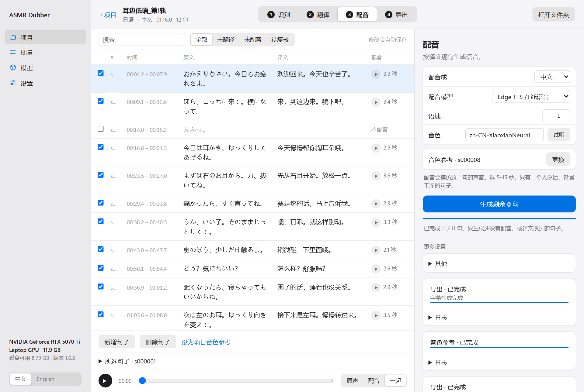Click 设为项目音色参考 link

[x=206, y=342]
